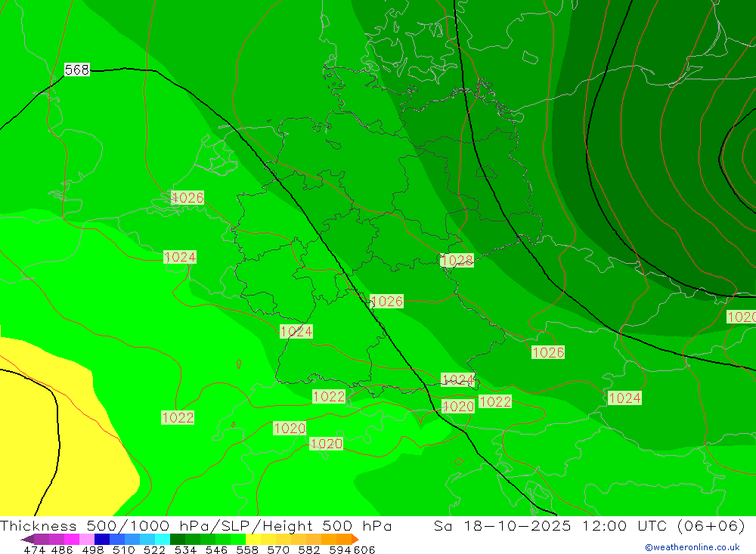
Task: Pick the bright yellow legend swatch
Action: [x=253, y=539]
